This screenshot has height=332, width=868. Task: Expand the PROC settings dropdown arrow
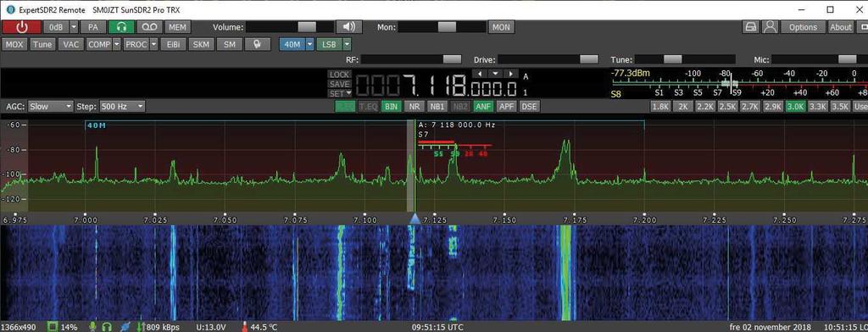154,44
